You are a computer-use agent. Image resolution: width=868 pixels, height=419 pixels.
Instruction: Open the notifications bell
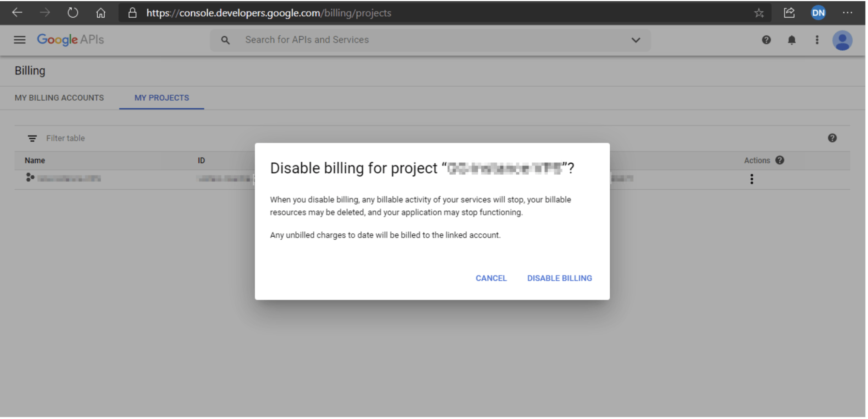(x=791, y=40)
